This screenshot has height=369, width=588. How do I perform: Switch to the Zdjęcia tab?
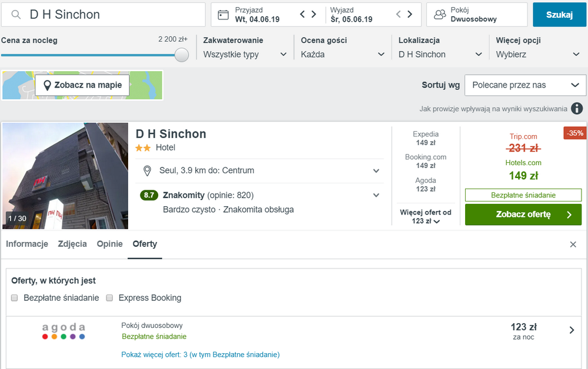[x=72, y=244]
